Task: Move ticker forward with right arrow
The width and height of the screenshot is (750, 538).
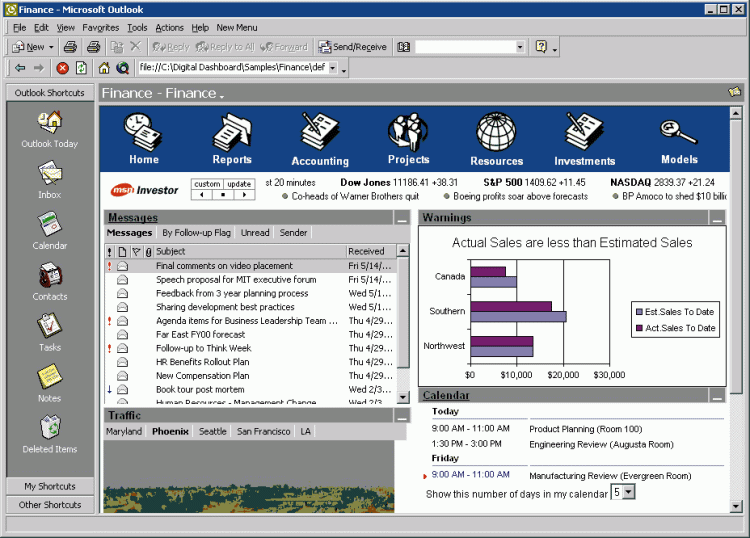Action: pyautogui.click(x=244, y=195)
